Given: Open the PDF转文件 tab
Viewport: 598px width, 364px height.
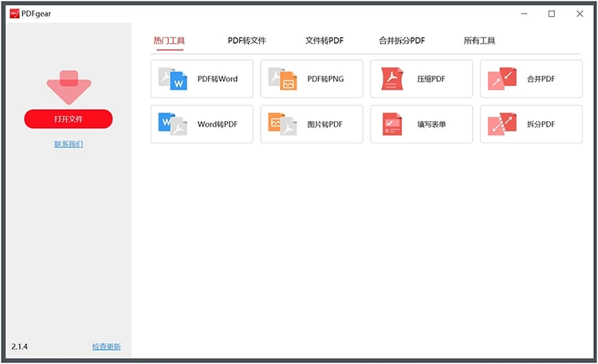Looking at the screenshot, I should [x=246, y=41].
